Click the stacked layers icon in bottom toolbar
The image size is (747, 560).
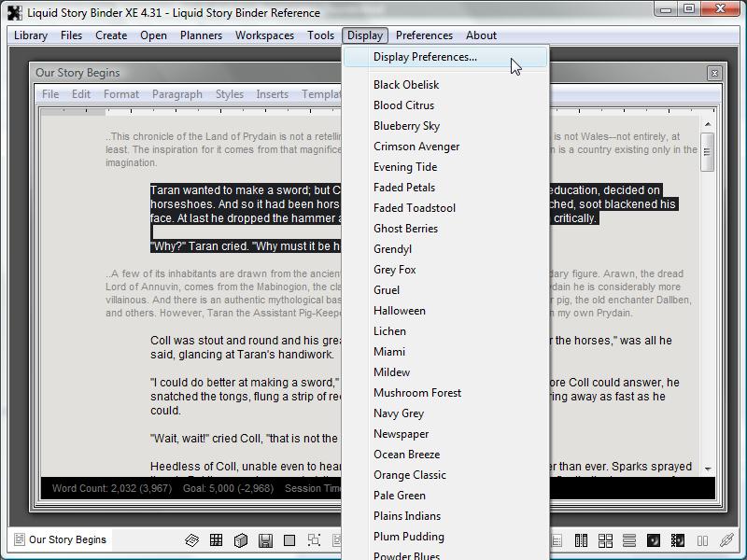(192, 540)
